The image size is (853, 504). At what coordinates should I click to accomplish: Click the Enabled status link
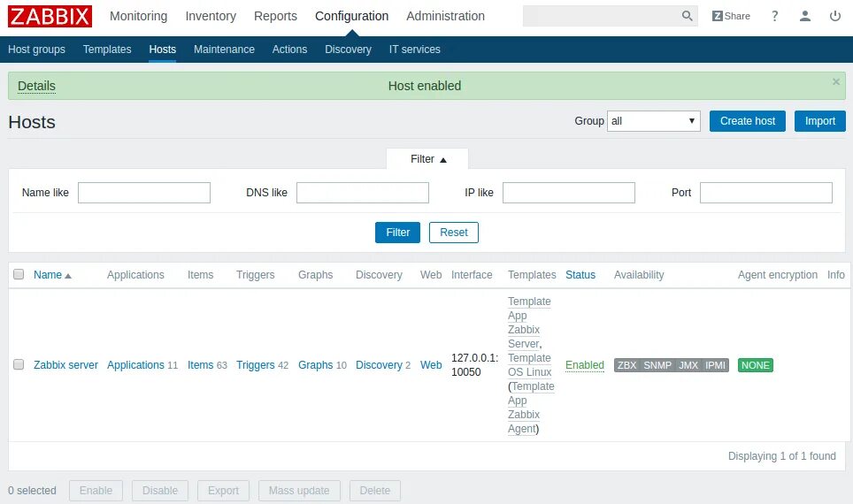[584, 365]
